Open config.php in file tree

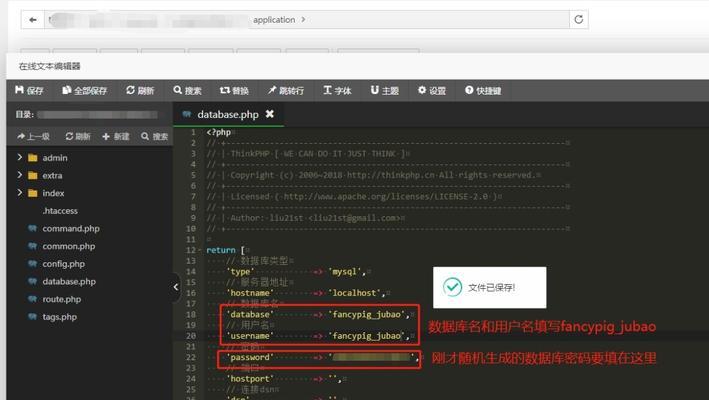(64, 264)
